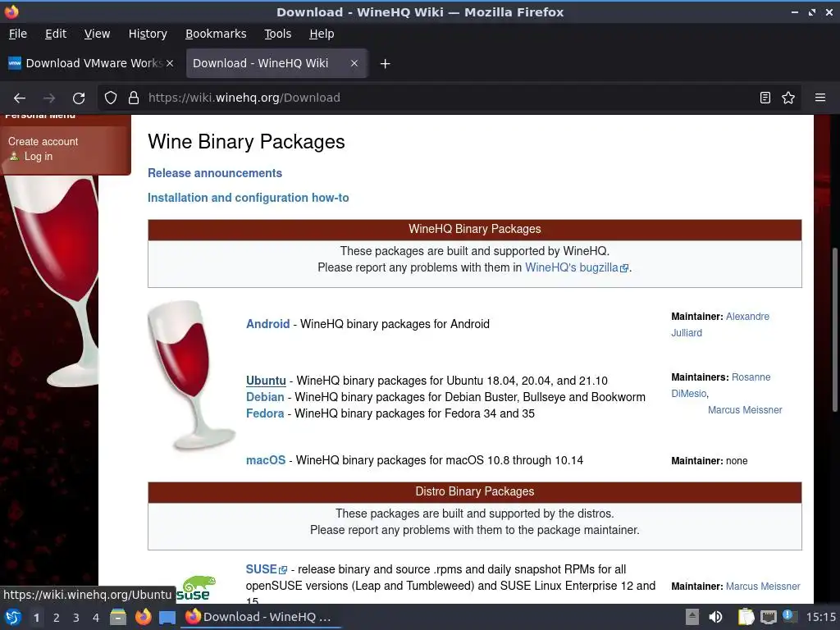Click the removable media tray icon
Image resolution: width=840 pixels, height=630 pixels.
(x=692, y=617)
